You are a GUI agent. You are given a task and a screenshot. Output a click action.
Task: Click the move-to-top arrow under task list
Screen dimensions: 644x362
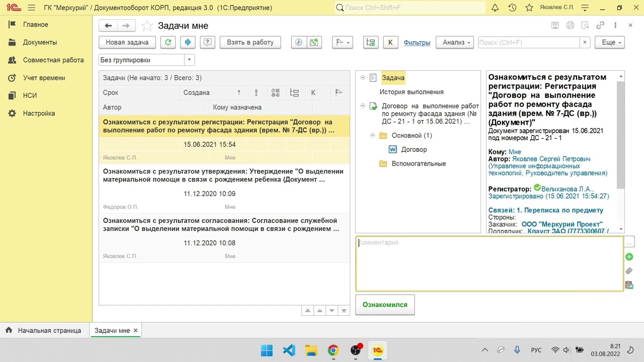click(x=307, y=311)
